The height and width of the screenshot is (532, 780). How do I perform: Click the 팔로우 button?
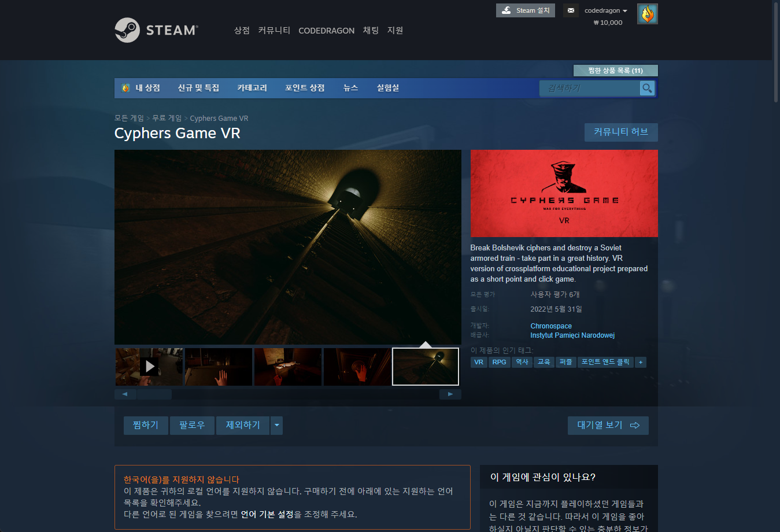point(192,426)
